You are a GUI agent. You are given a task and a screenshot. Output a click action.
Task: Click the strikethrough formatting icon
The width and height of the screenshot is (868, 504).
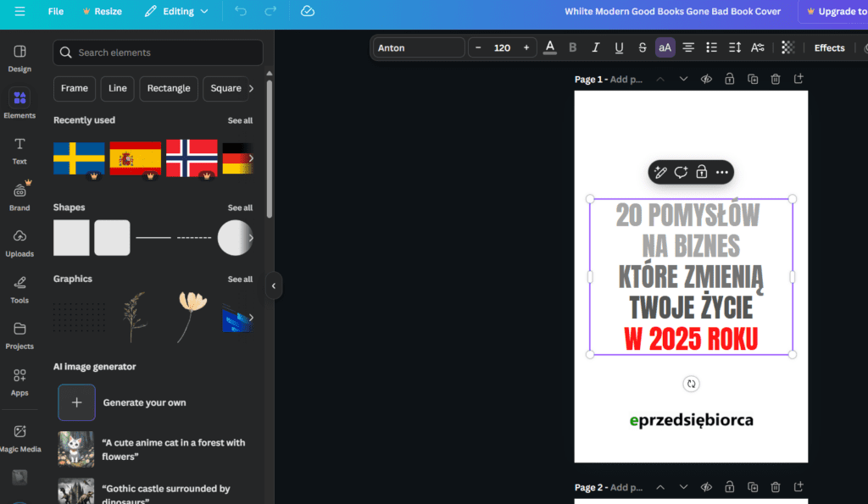click(x=642, y=48)
